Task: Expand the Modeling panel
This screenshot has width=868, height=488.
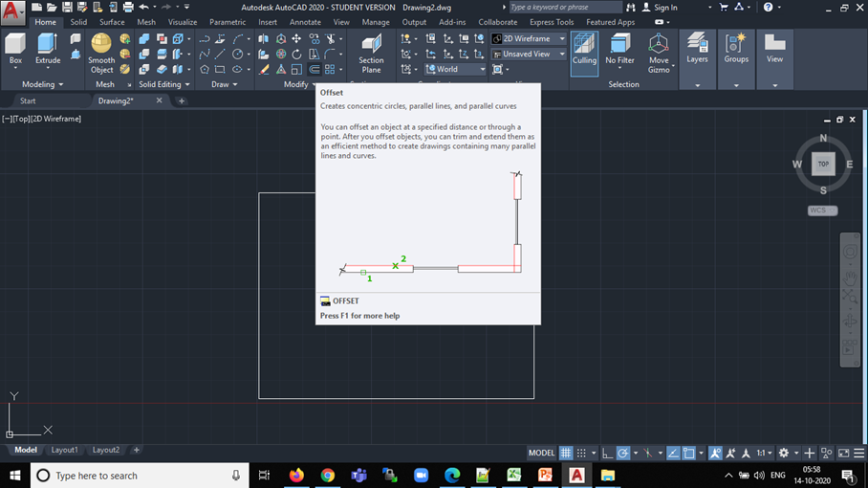Action: tap(43, 84)
